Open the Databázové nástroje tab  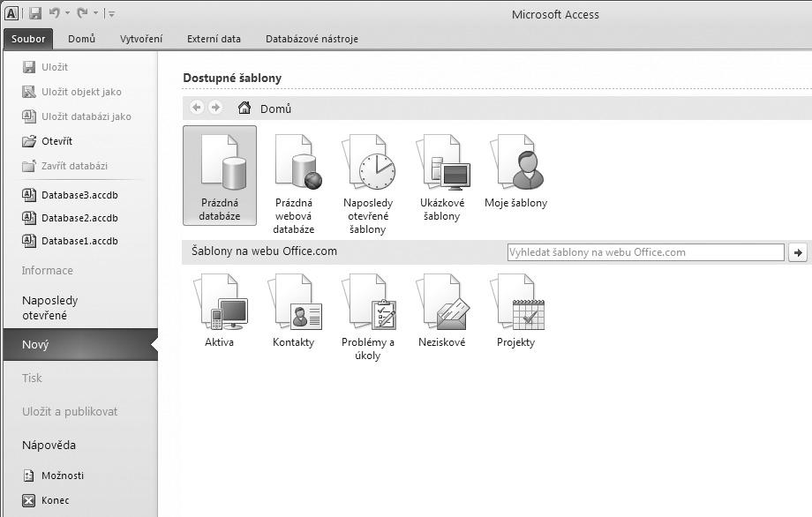coord(312,39)
